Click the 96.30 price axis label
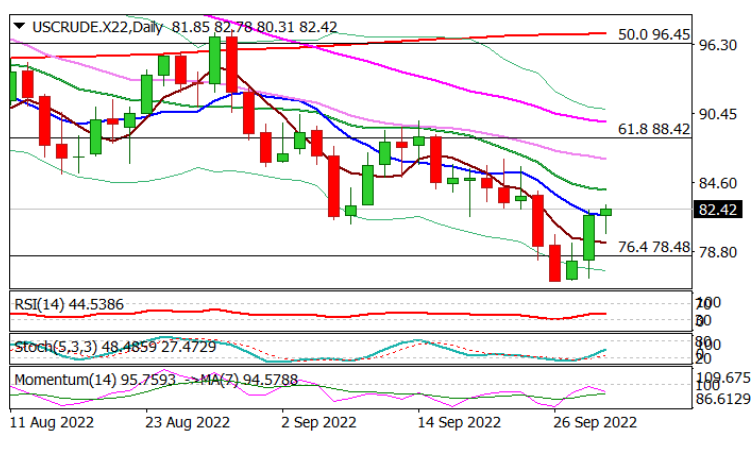Screen dimensions: 756x451 (718, 45)
